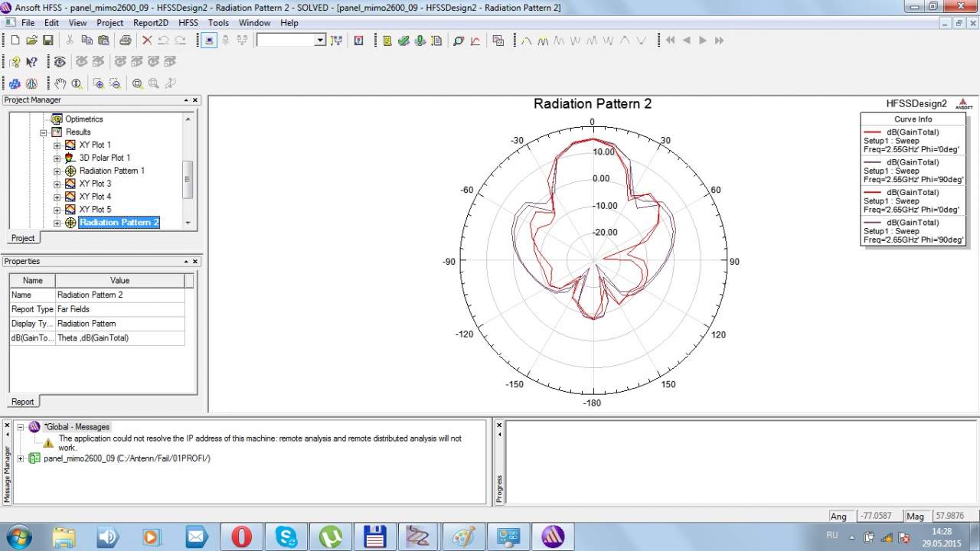Click the Project Manager tree scrollbar thumb
The image size is (980, 551).
click(x=188, y=180)
